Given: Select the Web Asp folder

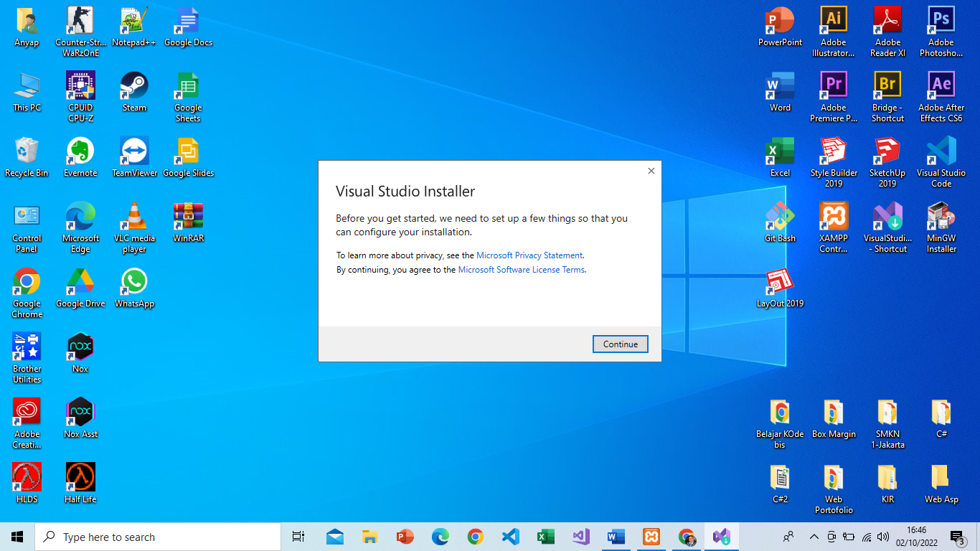Looking at the screenshot, I should pos(941,484).
